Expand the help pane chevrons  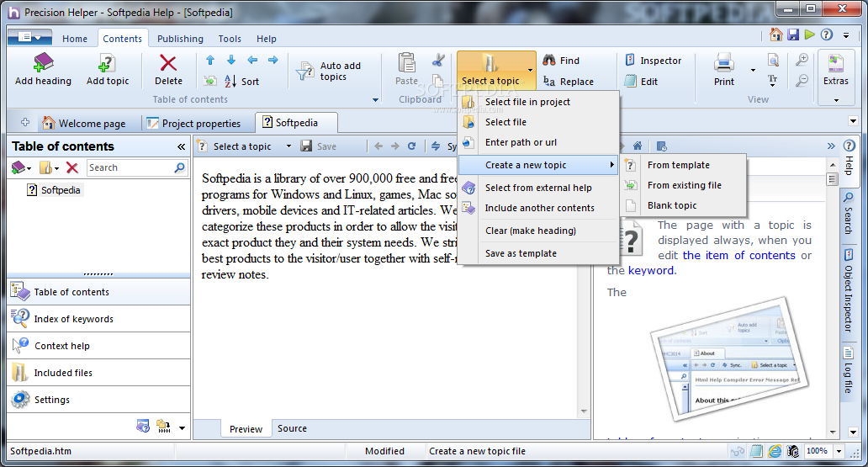[x=831, y=146]
